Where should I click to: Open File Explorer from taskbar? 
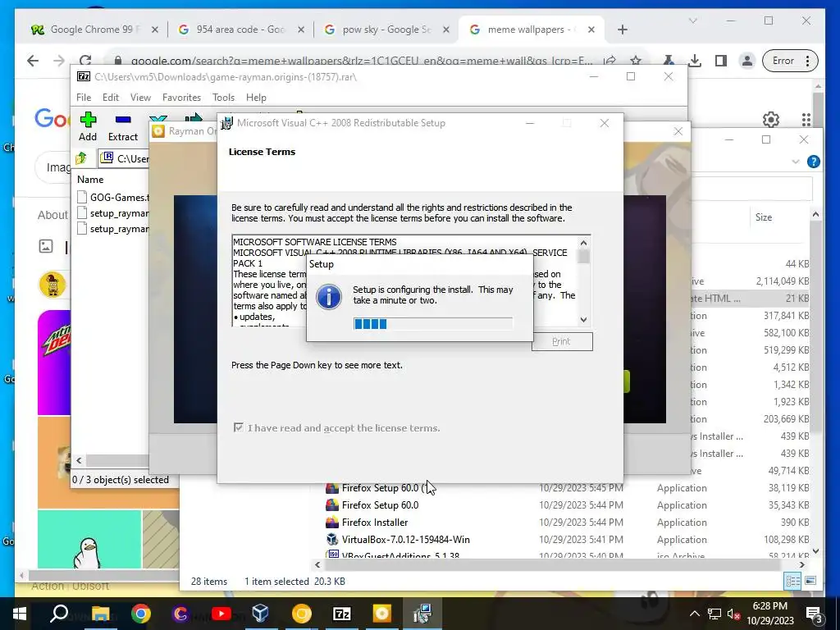click(100, 614)
